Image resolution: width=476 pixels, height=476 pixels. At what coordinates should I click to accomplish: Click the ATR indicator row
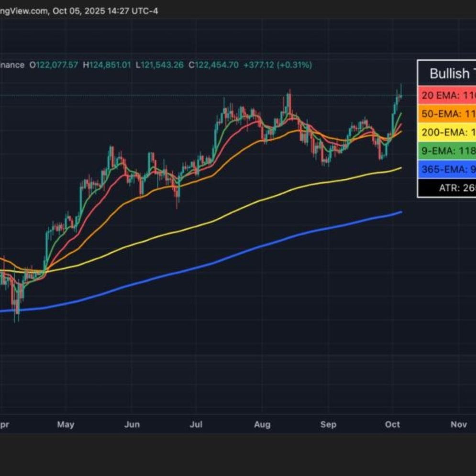click(447, 188)
